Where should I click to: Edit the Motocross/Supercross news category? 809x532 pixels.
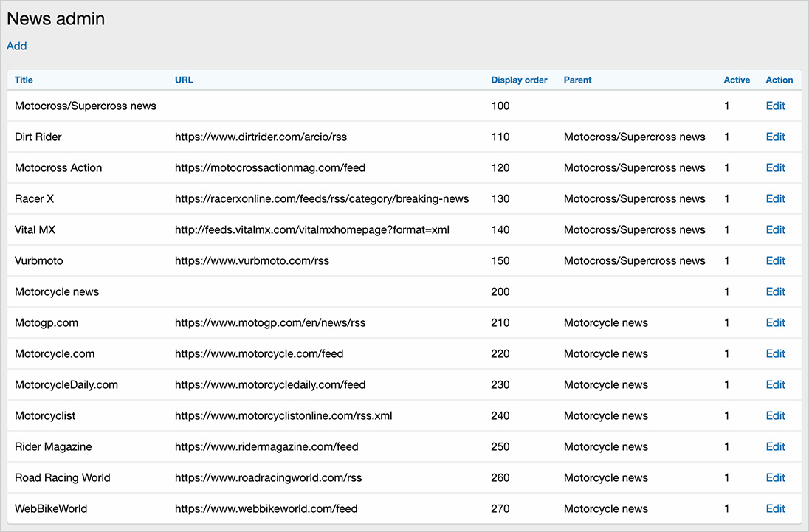(775, 106)
